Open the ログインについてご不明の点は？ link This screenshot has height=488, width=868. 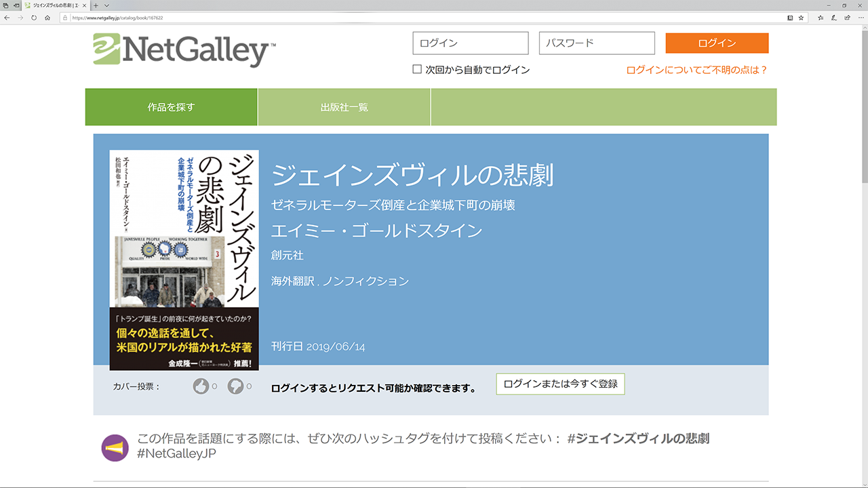[x=697, y=70]
